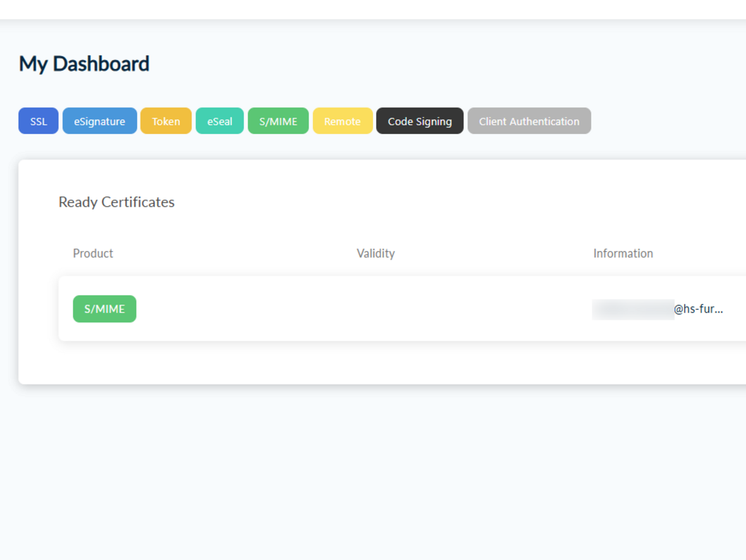Click the empty space below the certificate row inside the card
Image resolution: width=746 pixels, height=560 pixels.
coord(379,362)
